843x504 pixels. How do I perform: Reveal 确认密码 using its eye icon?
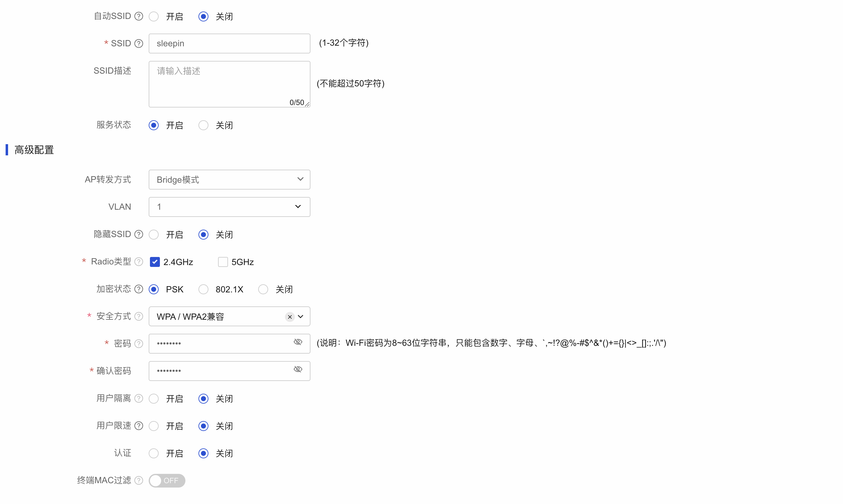pos(298,369)
